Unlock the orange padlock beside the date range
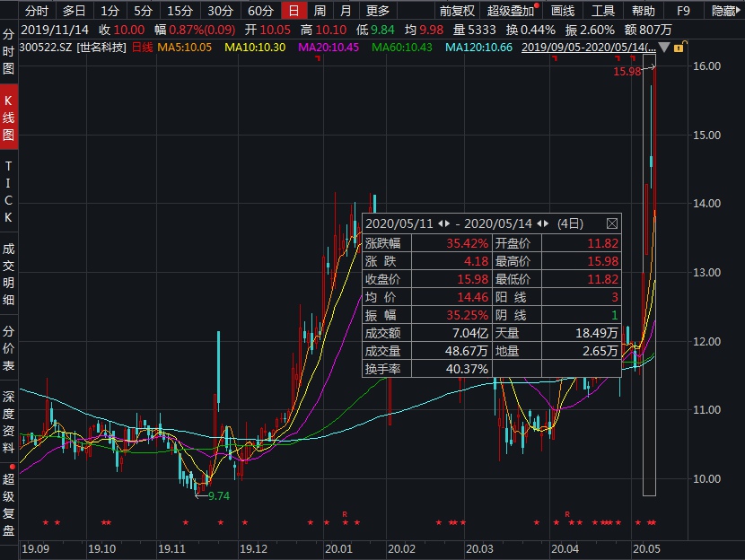This screenshot has width=745, height=560. pyautogui.click(x=681, y=46)
